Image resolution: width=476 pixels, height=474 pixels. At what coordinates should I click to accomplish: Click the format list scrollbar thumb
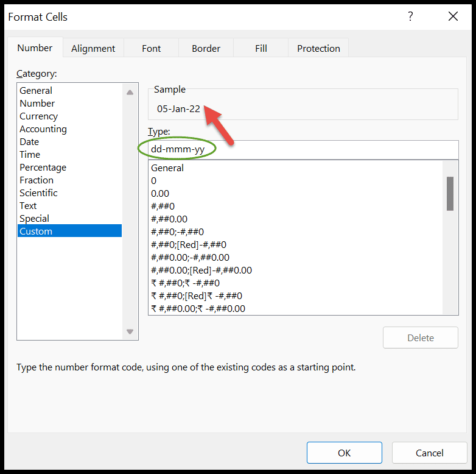[450, 194]
